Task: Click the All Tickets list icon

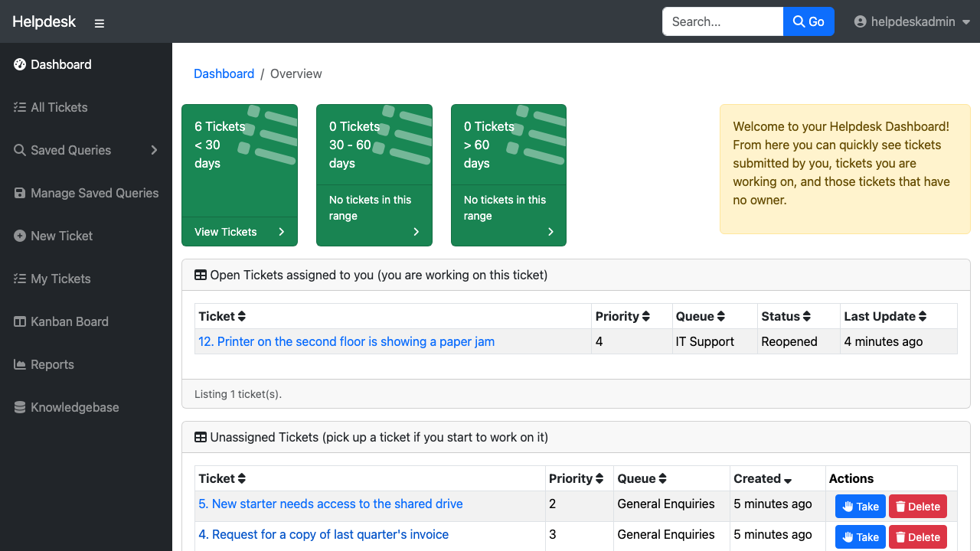Action: [20, 107]
